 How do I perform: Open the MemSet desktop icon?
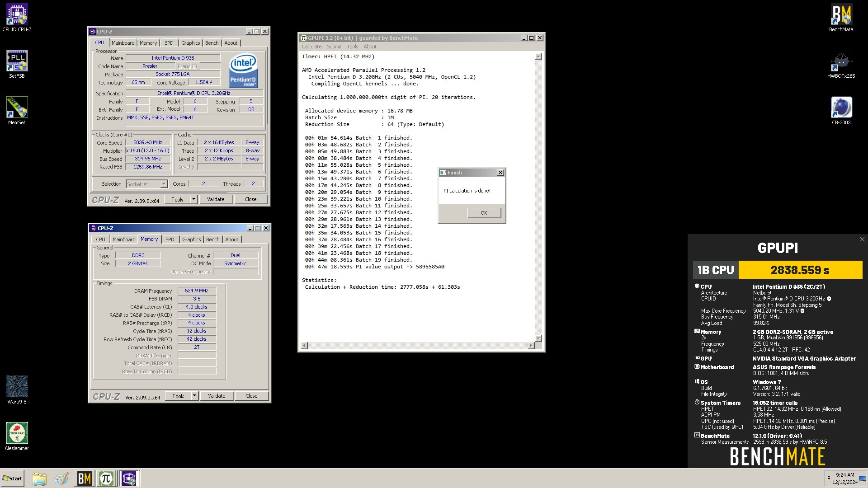pyautogui.click(x=17, y=111)
